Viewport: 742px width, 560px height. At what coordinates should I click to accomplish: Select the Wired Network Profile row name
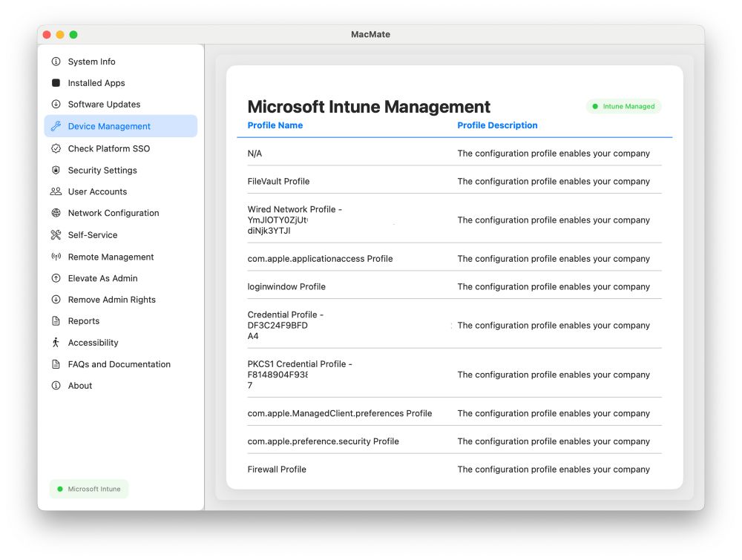[295, 220]
